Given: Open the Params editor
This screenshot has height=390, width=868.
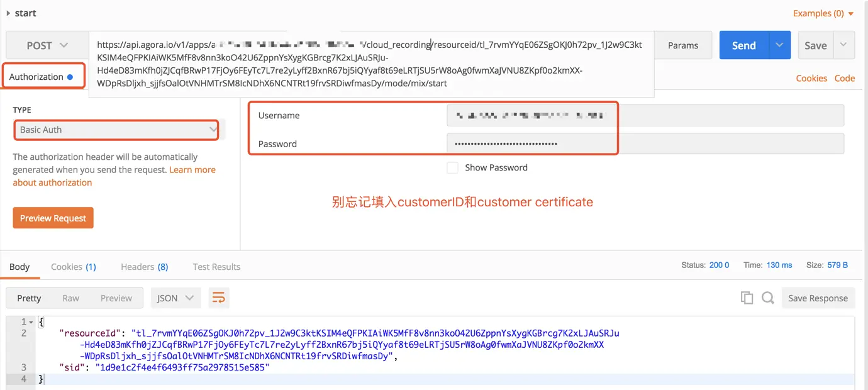Looking at the screenshot, I should pyautogui.click(x=683, y=45).
